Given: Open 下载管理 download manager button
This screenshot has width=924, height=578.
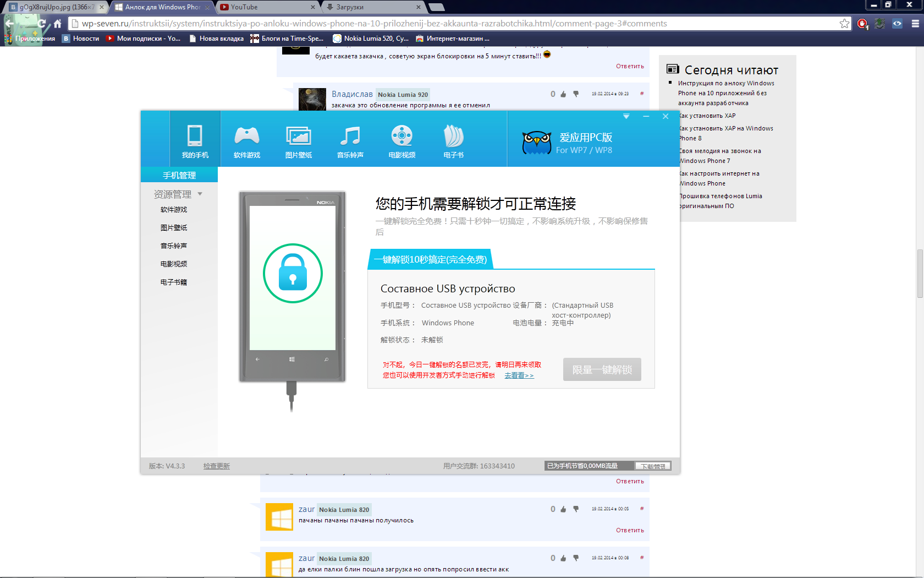Looking at the screenshot, I should pyautogui.click(x=653, y=466).
